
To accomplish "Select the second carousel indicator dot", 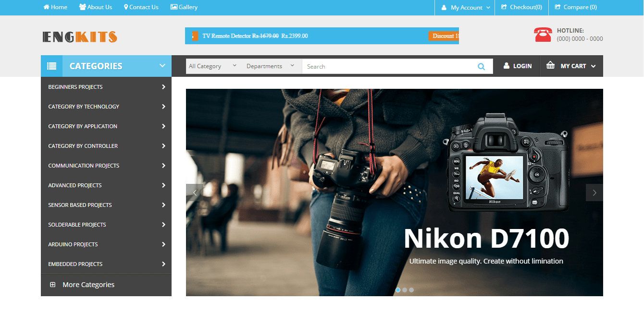I will click(x=405, y=290).
